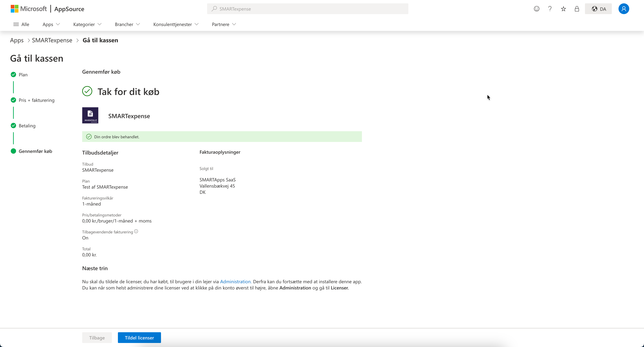Click the SMARTApps SaaS sold-to name
This screenshot has width=644, height=347.
218,180
